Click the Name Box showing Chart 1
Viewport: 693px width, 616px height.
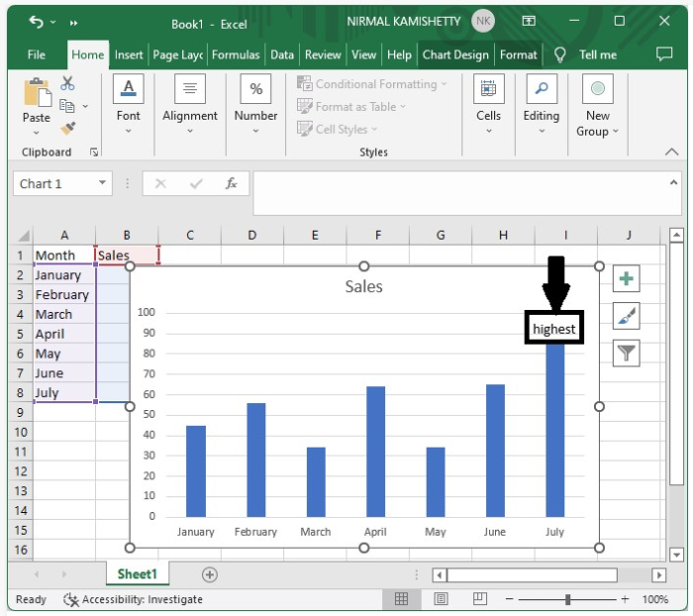56,183
